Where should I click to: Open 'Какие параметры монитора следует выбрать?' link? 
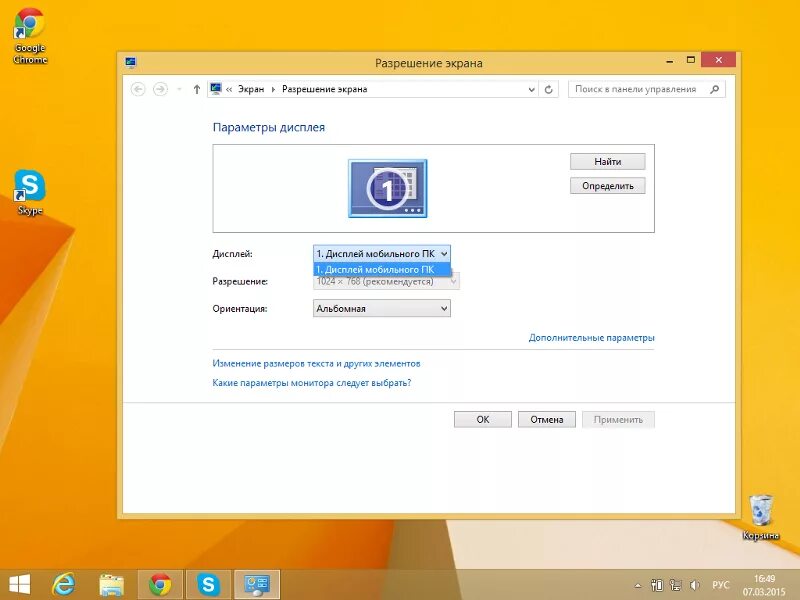[x=312, y=383]
